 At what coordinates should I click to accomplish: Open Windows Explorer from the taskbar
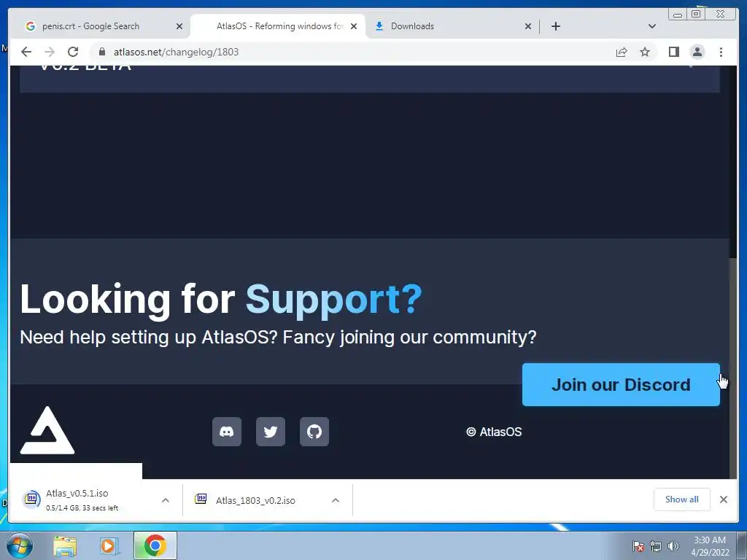(x=65, y=545)
